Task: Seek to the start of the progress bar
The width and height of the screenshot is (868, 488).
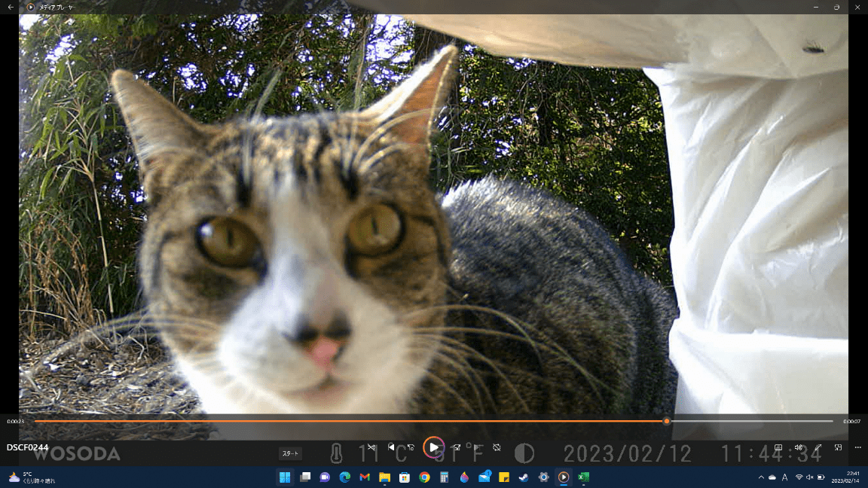Action: pyautogui.click(x=35, y=421)
